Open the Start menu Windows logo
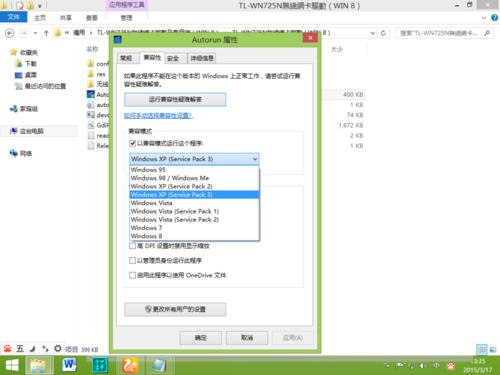Image resolution: width=500 pixels, height=375 pixels. pyautogui.click(x=12, y=366)
